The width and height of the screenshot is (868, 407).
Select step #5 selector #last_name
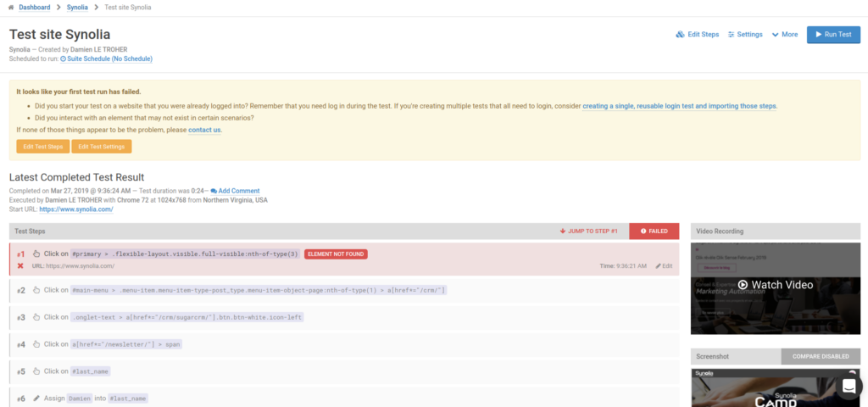[x=90, y=371]
